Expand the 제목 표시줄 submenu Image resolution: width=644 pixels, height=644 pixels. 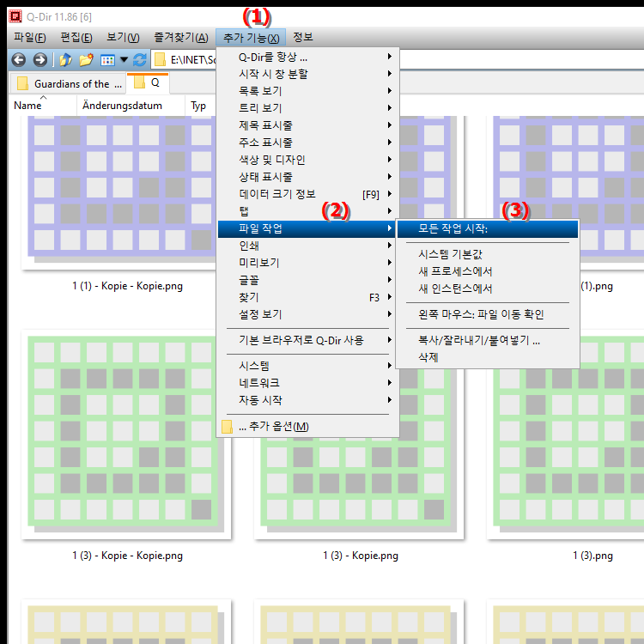(x=307, y=125)
